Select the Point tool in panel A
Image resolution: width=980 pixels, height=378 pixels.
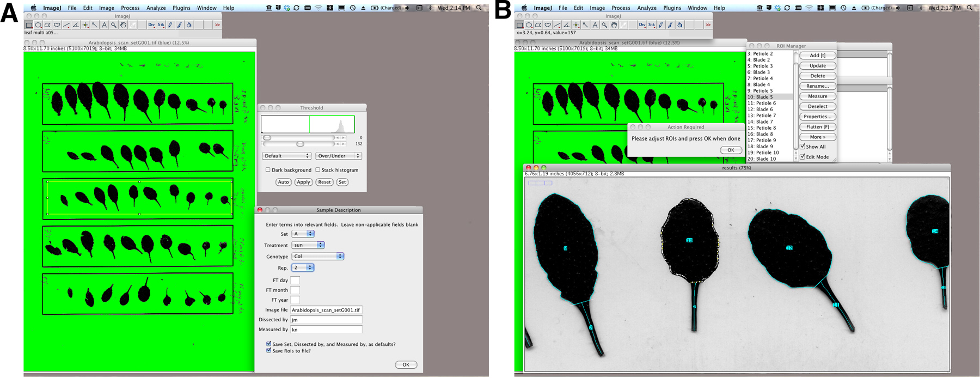click(85, 25)
